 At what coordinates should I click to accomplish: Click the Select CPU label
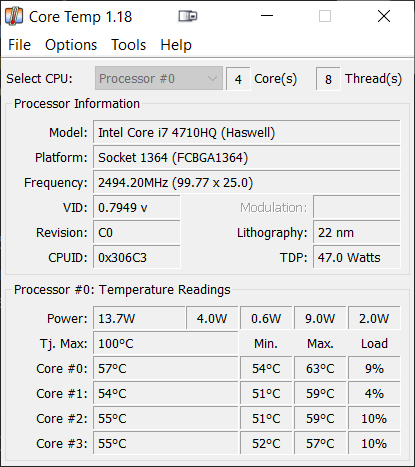[39, 79]
